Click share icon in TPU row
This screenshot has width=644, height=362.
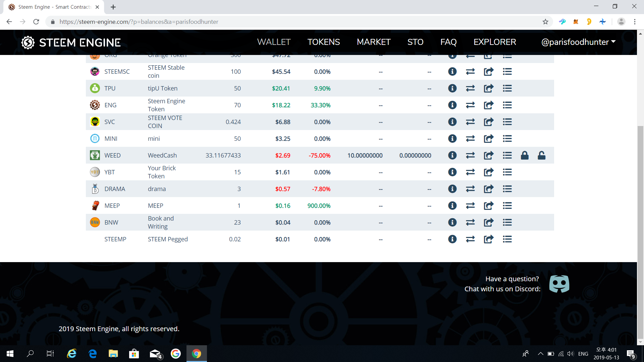point(489,88)
